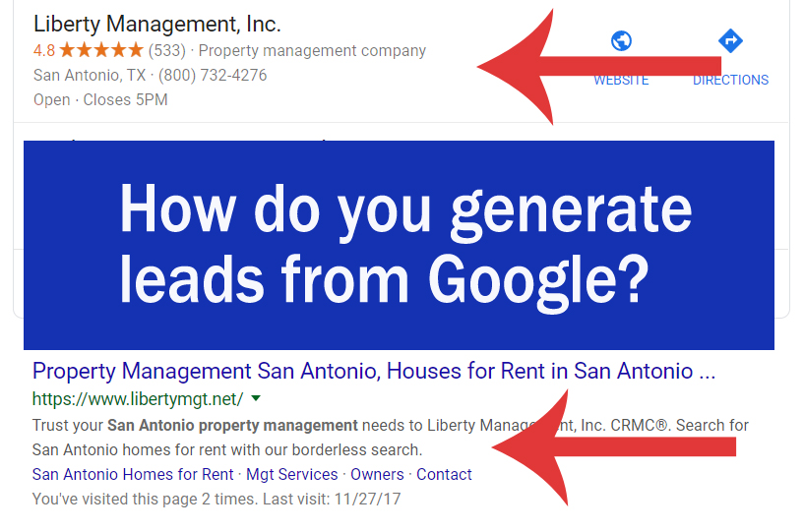Click the five-star rating graphic

click(x=101, y=50)
